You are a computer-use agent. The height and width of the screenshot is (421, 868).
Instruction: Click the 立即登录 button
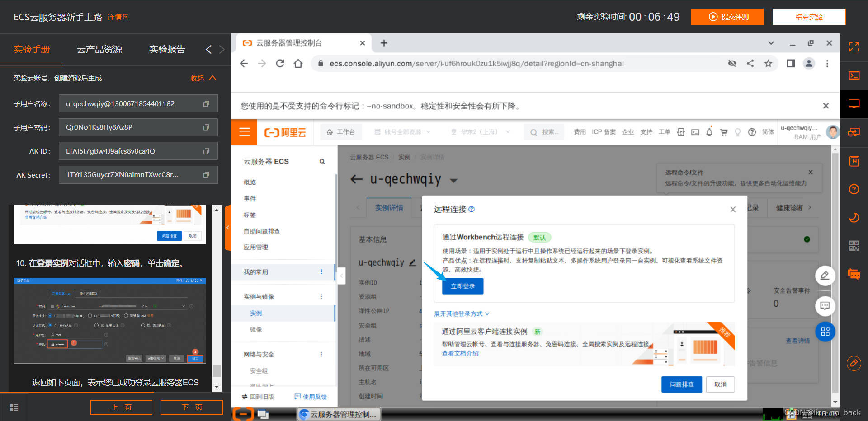[x=462, y=286]
